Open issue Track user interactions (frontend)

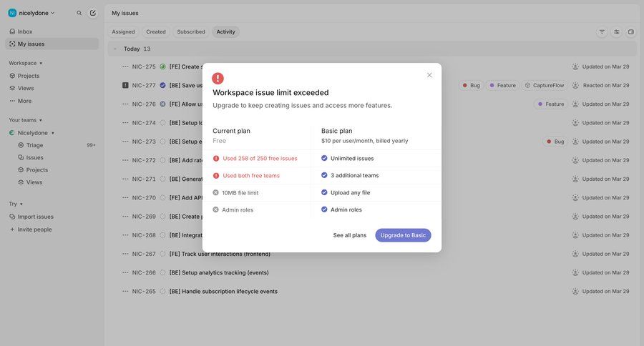tap(220, 254)
